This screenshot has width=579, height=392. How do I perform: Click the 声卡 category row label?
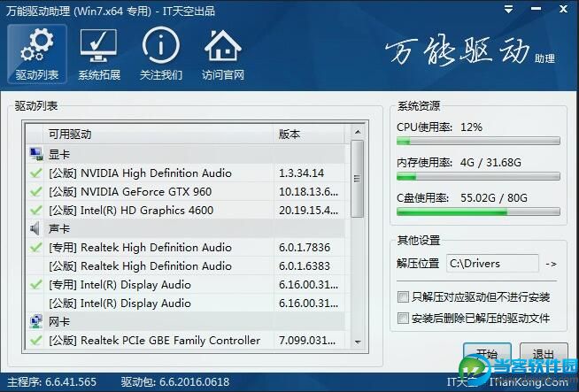[59, 229]
